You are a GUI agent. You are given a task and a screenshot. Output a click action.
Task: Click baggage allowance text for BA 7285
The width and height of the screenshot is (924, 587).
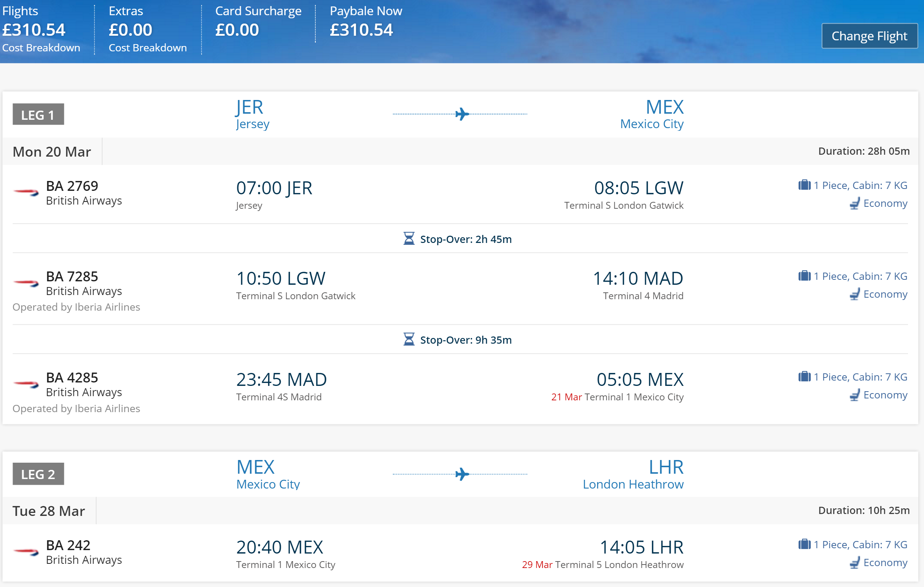861,276
